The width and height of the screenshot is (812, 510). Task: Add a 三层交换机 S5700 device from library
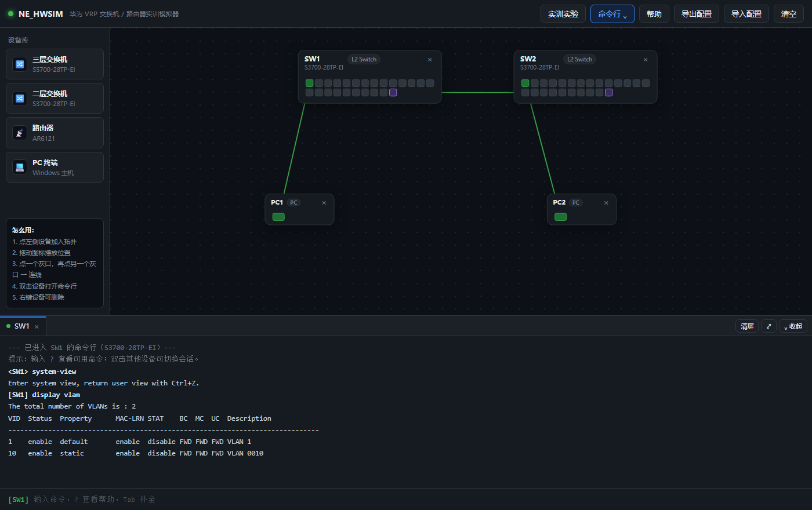click(55, 64)
